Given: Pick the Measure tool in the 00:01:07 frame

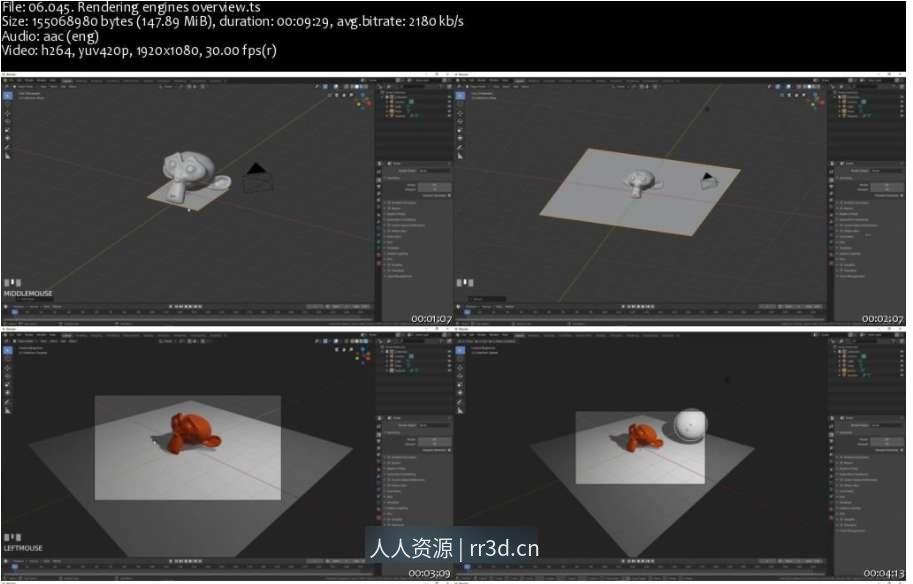Looking at the screenshot, I should (8, 156).
